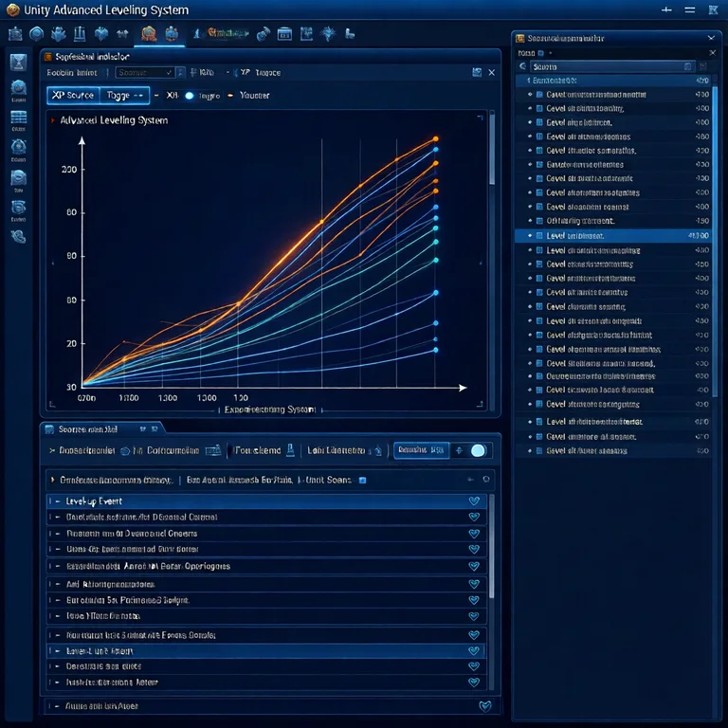The width and height of the screenshot is (728, 728).
Task: Select the column bars icon in top toolbar
Action: click(x=80, y=33)
